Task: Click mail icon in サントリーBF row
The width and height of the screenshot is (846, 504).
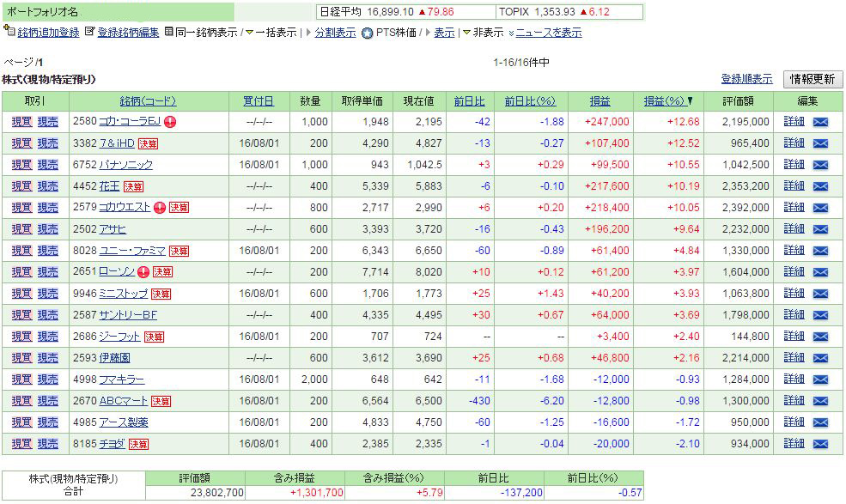Action: pos(820,315)
